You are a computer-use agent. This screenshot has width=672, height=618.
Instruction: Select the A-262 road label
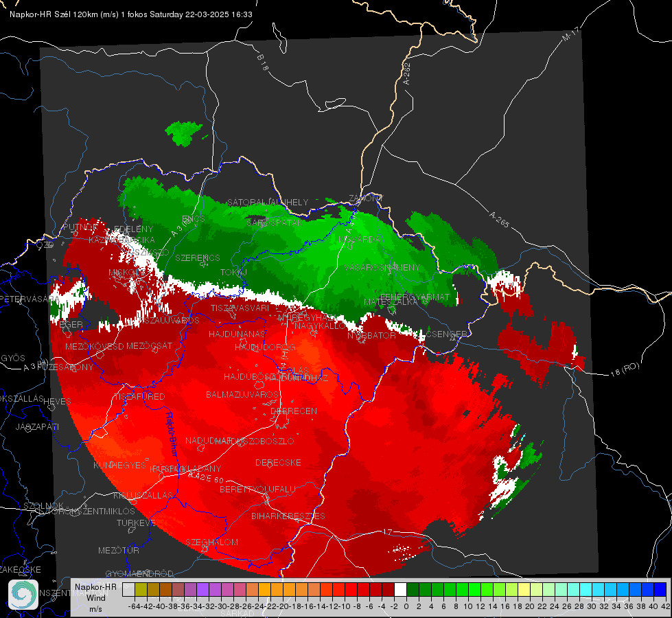click(407, 73)
